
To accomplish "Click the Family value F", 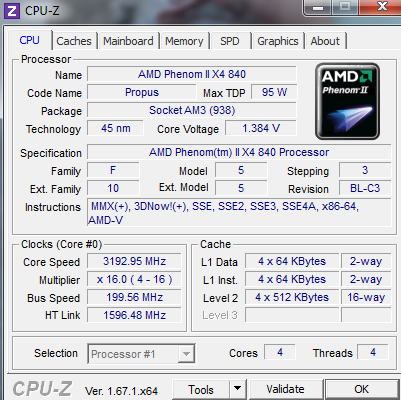I will (x=113, y=170).
